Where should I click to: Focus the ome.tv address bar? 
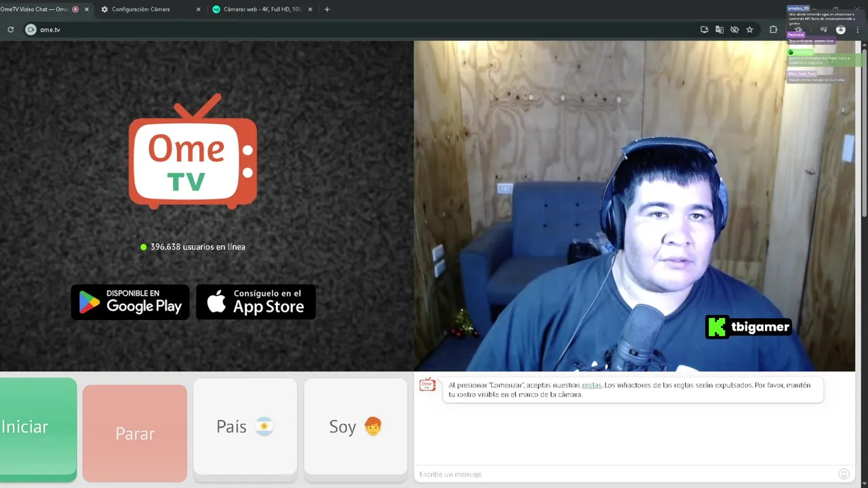366,30
